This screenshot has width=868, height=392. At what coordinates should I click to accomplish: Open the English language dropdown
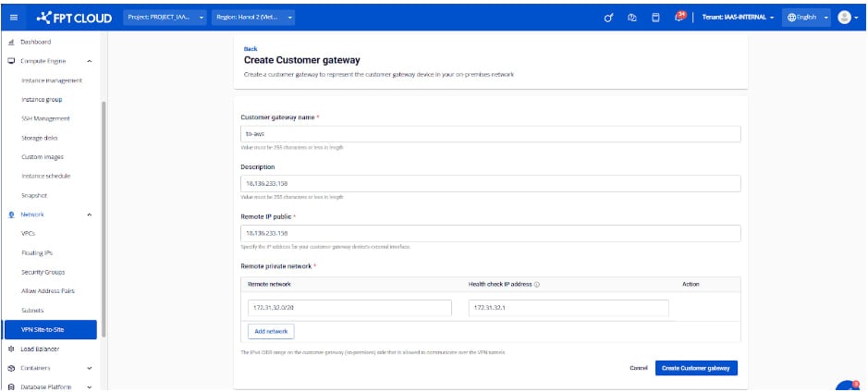point(804,17)
